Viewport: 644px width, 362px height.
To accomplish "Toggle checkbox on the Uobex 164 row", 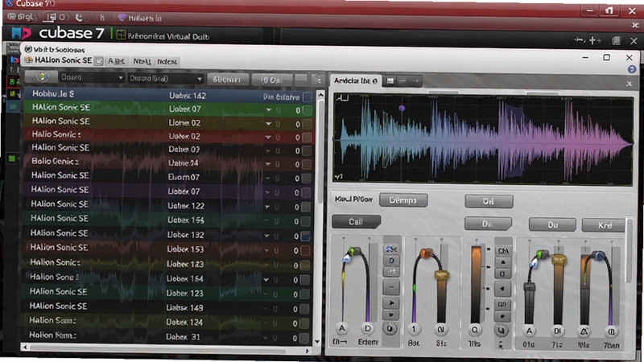I will (305, 280).
